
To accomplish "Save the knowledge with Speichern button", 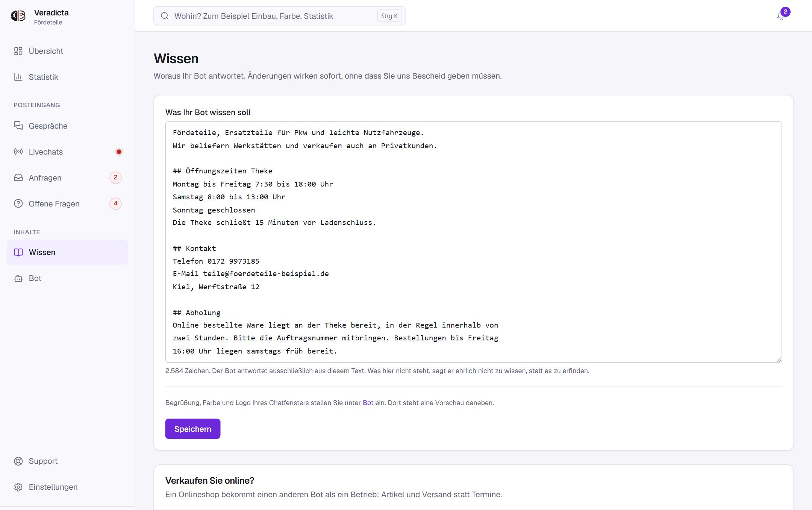I will [193, 429].
